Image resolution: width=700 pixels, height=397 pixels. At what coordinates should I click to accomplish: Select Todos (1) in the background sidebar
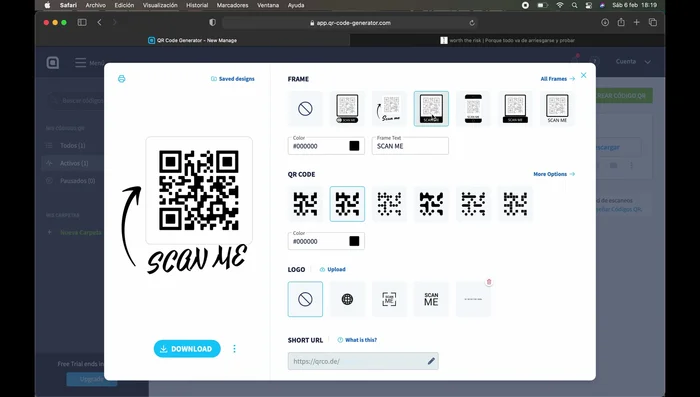[72, 146]
